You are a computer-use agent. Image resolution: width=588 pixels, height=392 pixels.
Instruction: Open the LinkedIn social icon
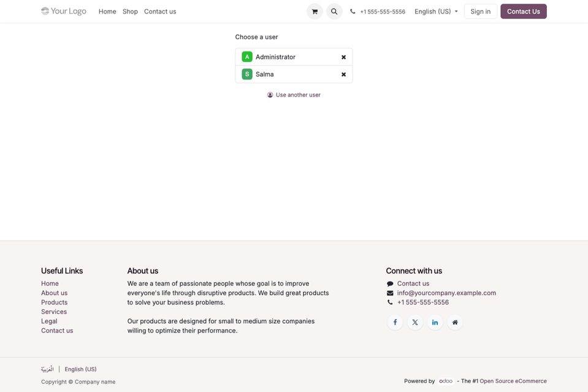[x=435, y=322]
